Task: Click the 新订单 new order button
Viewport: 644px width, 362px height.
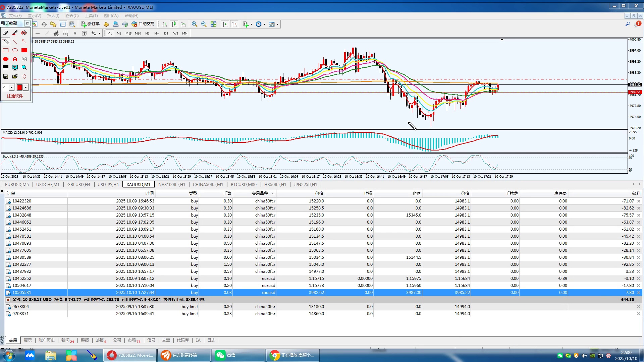Action: tap(90, 24)
